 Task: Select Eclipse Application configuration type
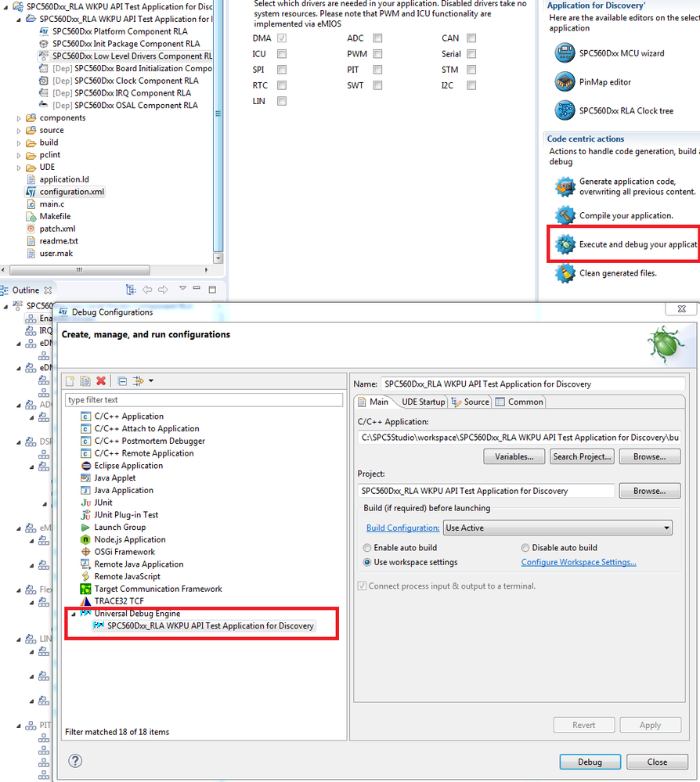122,466
